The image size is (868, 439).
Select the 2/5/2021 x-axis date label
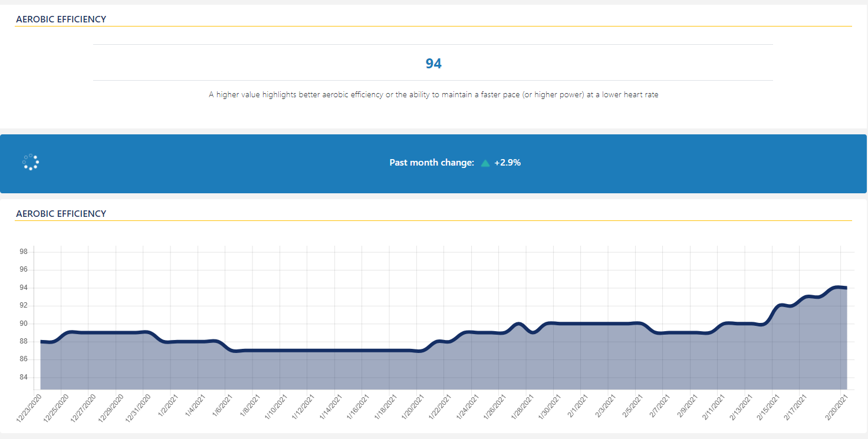point(633,405)
